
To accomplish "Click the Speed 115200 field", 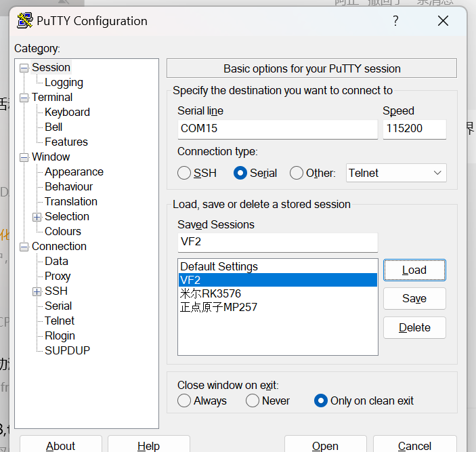I will pyautogui.click(x=414, y=129).
